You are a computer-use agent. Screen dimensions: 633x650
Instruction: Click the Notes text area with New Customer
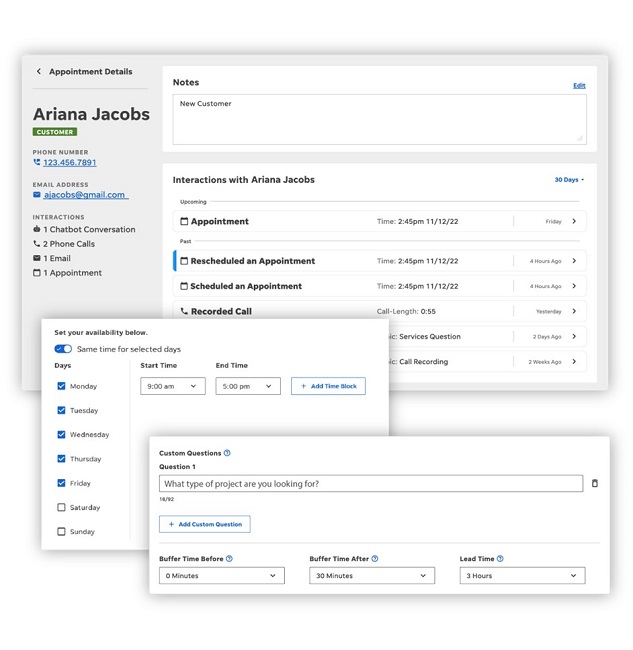380,119
